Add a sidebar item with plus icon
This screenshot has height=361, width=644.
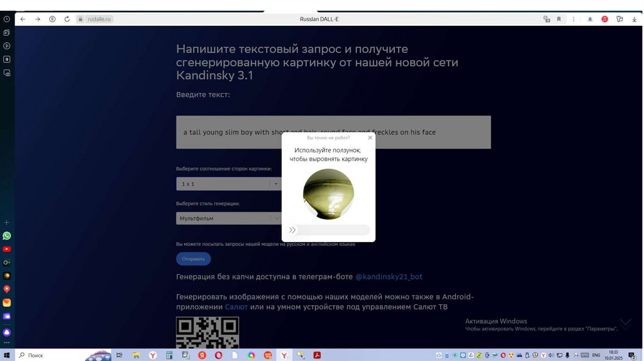point(6,222)
